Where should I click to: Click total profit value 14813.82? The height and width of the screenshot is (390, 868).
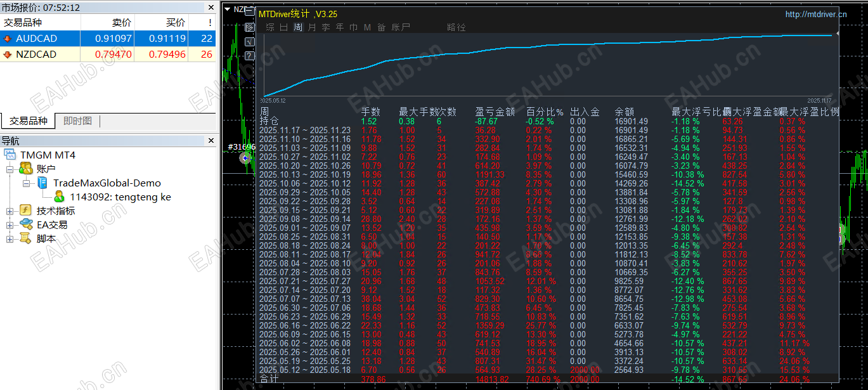(492, 379)
